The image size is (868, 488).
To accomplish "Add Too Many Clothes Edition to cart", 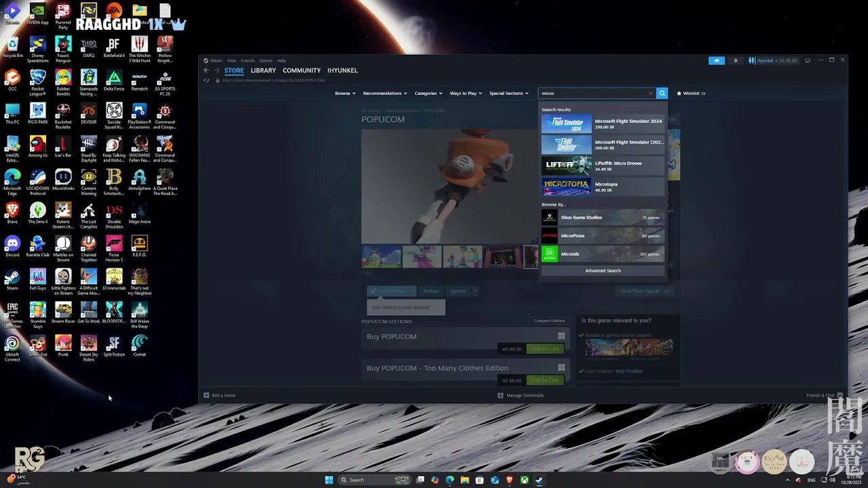I will 545,380.
